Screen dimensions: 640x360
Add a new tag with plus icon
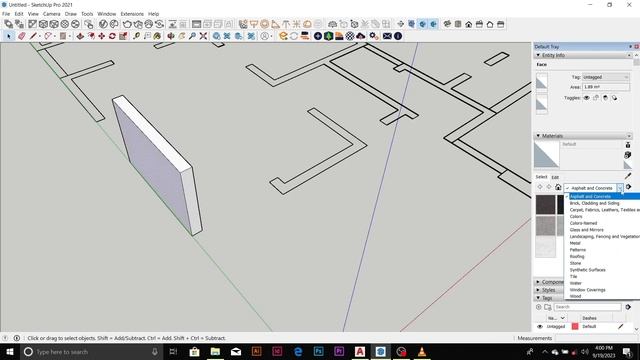click(539, 307)
